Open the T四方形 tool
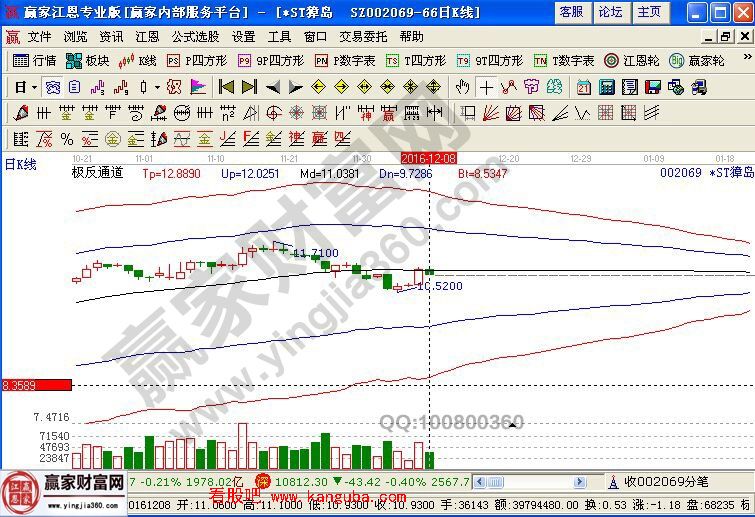This screenshot has height=517, width=755. [416, 61]
